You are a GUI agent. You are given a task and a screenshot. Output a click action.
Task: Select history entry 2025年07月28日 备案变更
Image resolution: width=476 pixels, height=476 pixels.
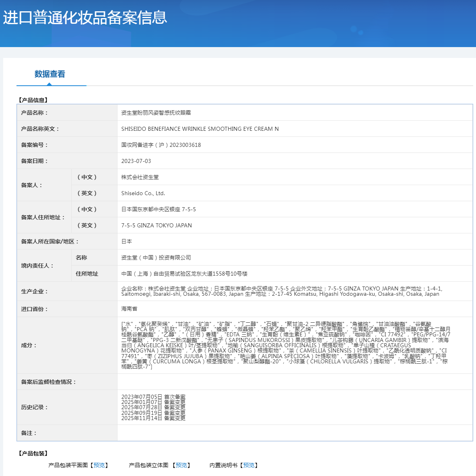coord(153,407)
